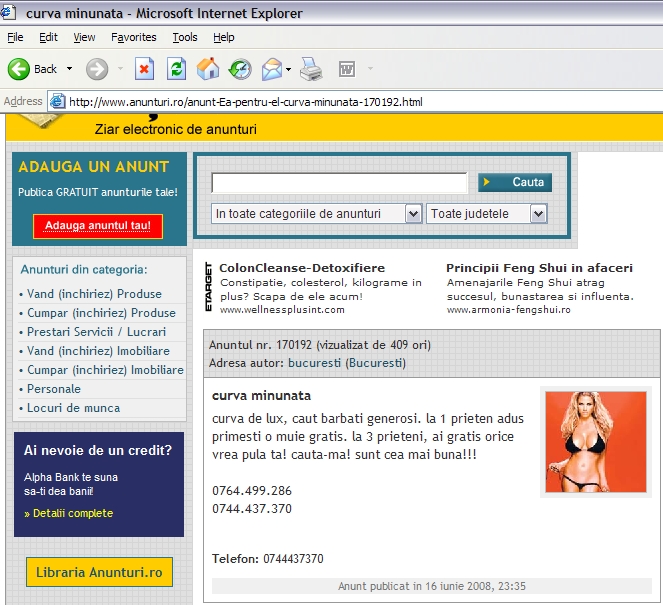
Task: Open 'Vand (inchiriez) Produse' category
Action: (x=94, y=294)
